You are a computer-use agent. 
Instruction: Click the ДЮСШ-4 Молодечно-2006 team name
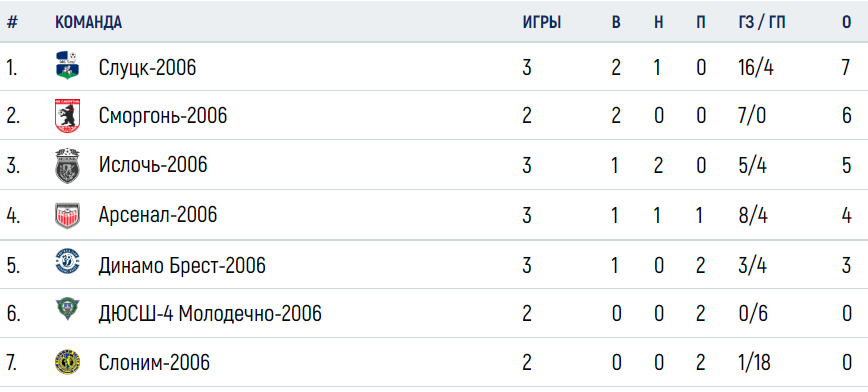pos(210,314)
